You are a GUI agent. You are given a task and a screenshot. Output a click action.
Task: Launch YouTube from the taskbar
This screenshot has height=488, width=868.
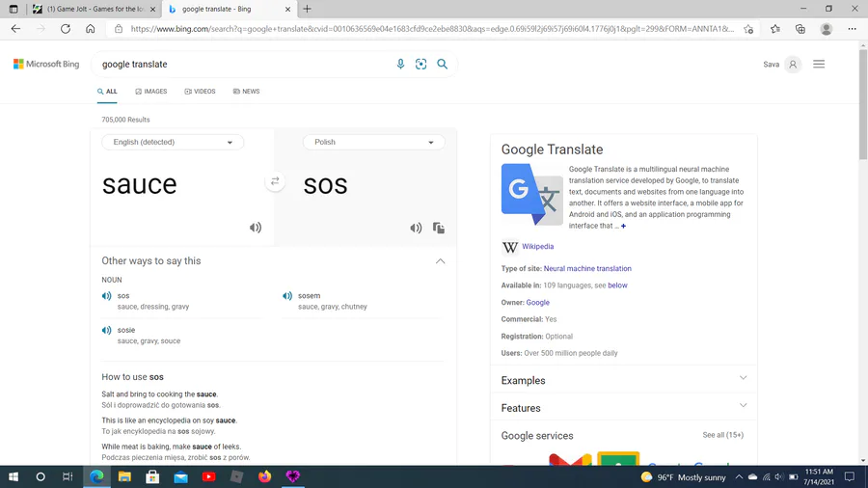tap(208, 476)
